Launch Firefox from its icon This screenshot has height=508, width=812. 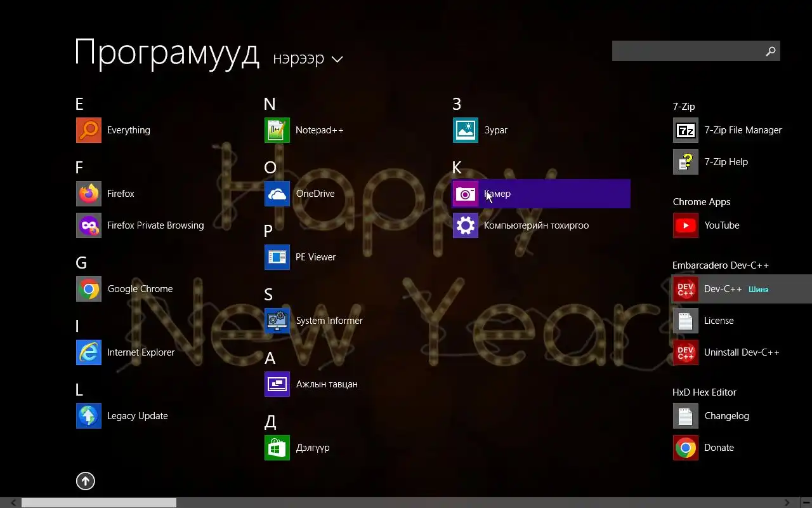coord(89,194)
